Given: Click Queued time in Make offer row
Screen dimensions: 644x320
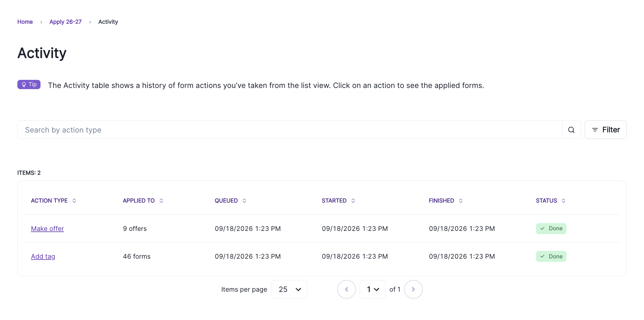Looking at the screenshot, I should tap(248, 229).
